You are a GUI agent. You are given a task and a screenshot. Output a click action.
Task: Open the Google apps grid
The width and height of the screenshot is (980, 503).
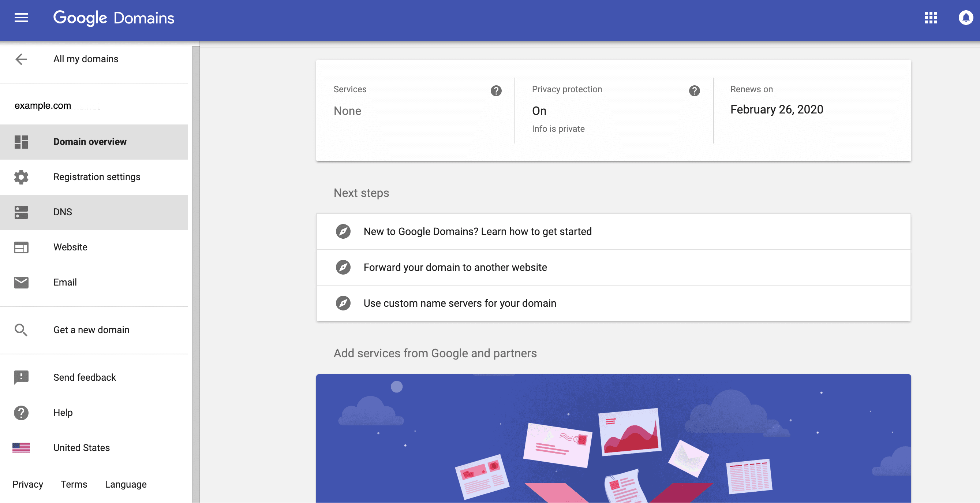click(x=931, y=18)
